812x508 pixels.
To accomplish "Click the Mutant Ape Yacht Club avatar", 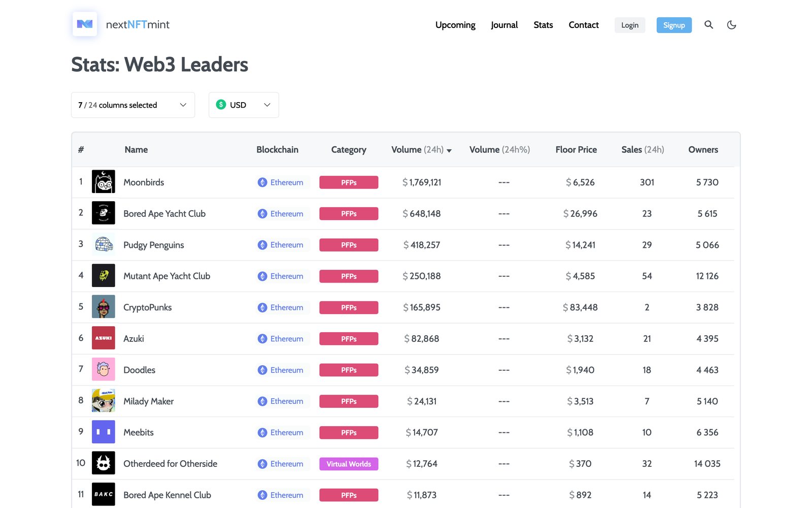I will coord(104,276).
